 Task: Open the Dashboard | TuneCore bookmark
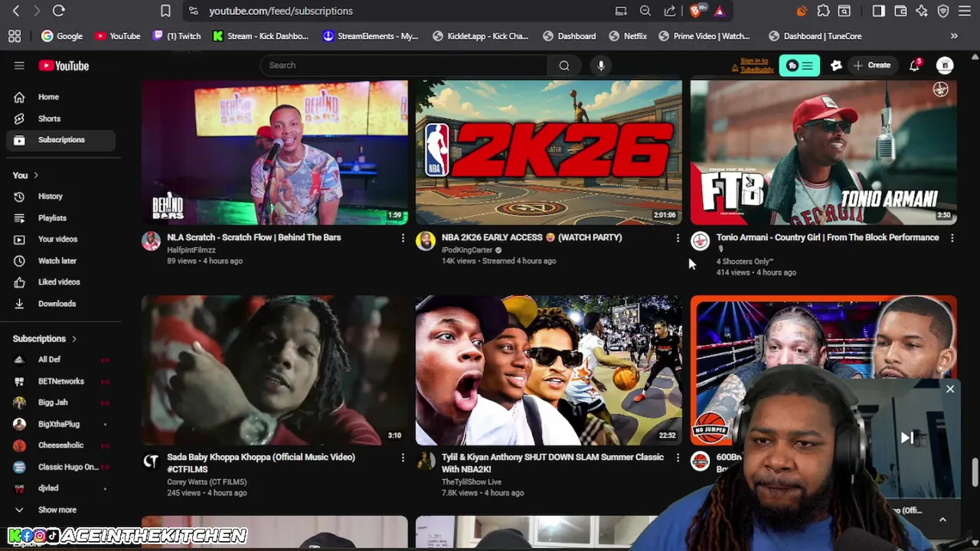pos(815,36)
